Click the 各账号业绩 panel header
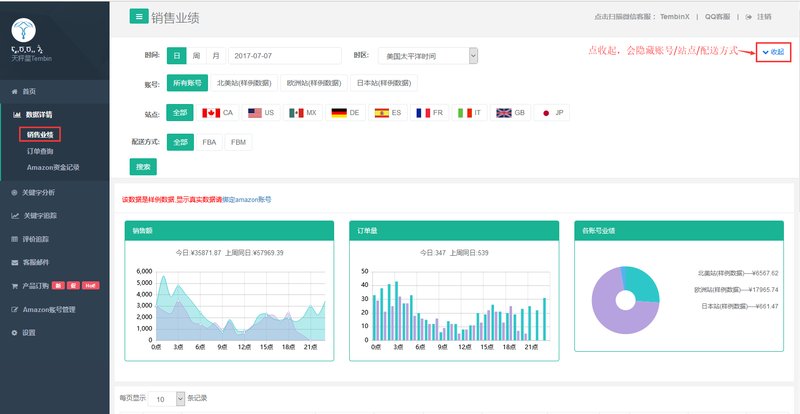The image size is (800, 414). pyautogui.click(x=679, y=231)
